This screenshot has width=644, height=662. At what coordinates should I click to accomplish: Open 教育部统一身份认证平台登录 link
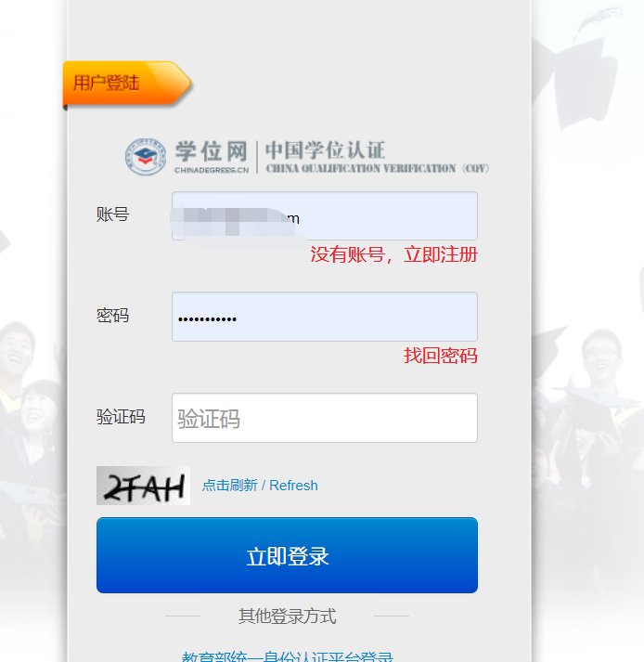[287, 656]
